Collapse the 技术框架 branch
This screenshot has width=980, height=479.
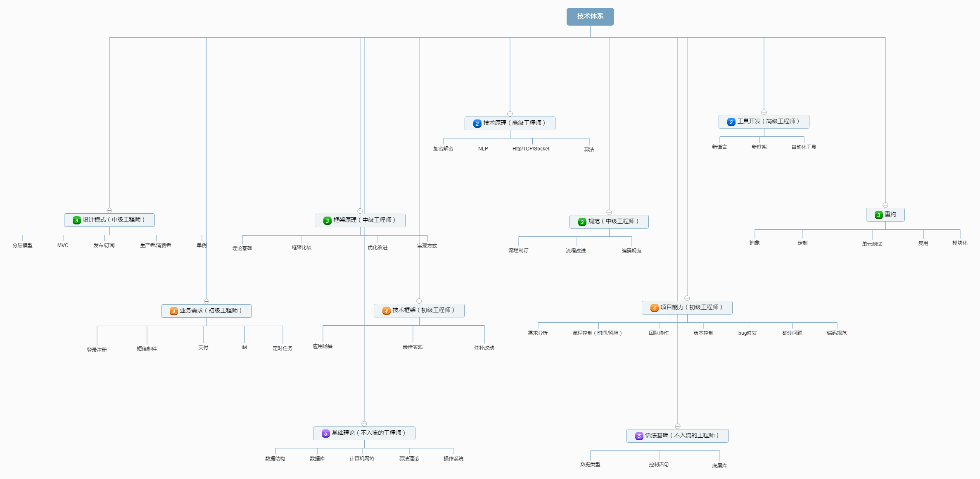[419, 301]
